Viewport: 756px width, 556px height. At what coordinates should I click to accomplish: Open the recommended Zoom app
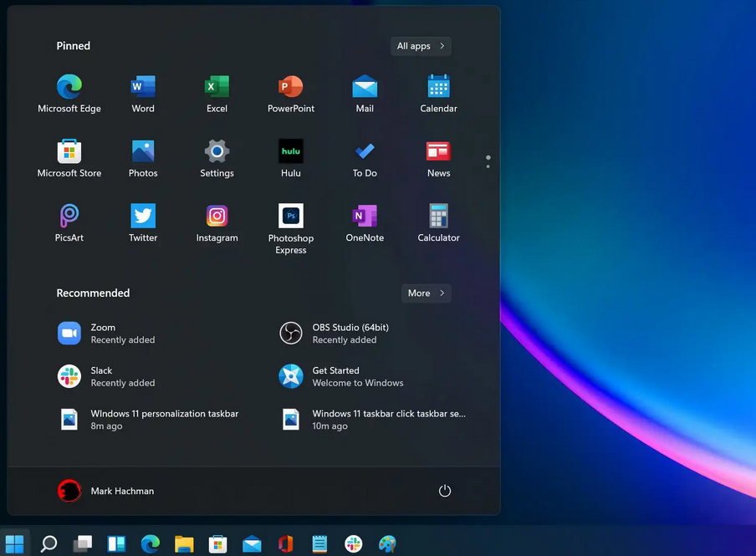coord(106,334)
